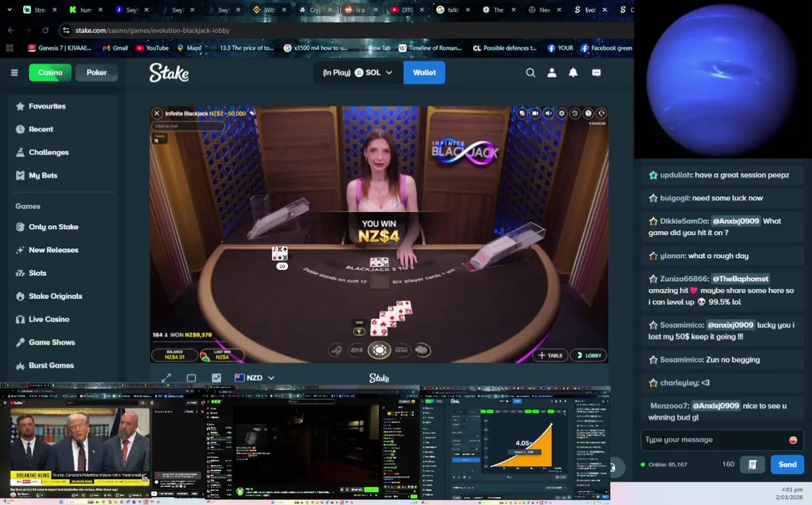This screenshot has width=812, height=505.
Task: Select the Bust It side bet
Action: [422, 350]
